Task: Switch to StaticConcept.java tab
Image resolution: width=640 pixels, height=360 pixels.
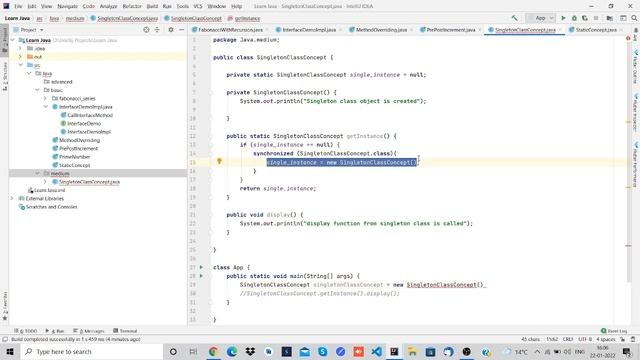Action: [x=596, y=30]
